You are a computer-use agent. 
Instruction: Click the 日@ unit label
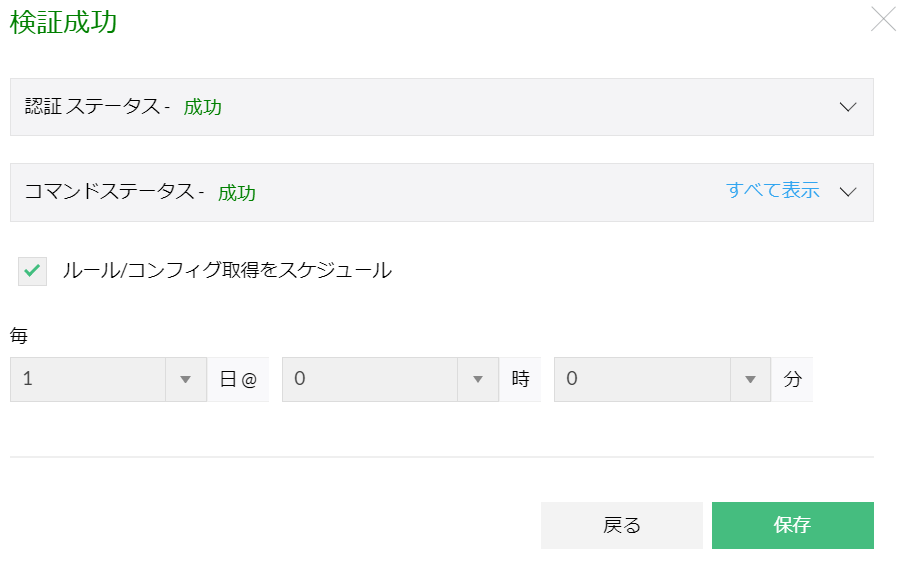click(238, 380)
